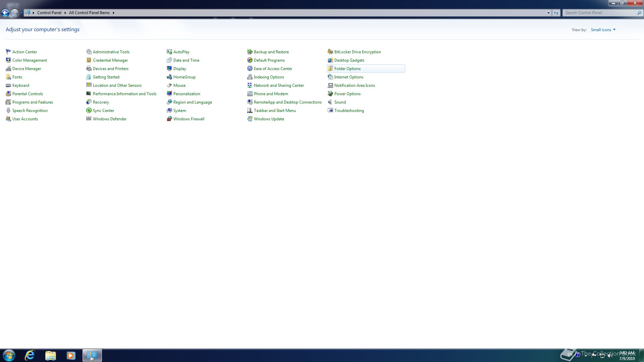Click the Parental Controls icon
Image resolution: width=644 pixels, height=362 pixels.
coord(8,94)
